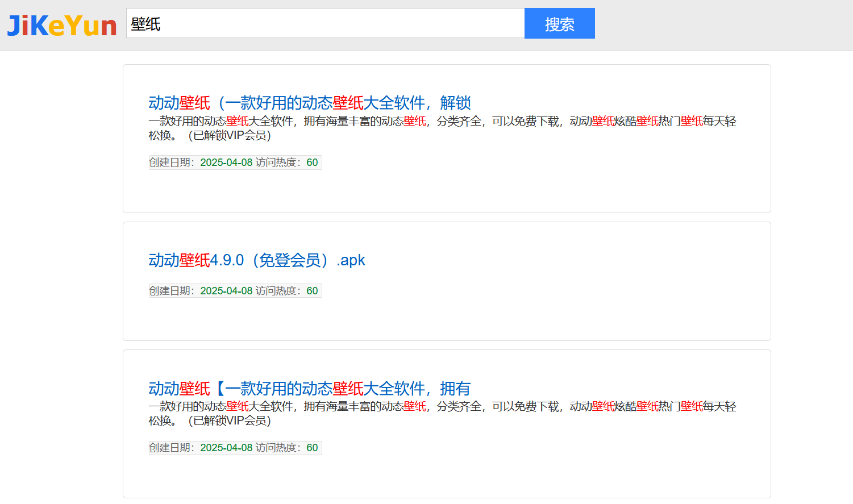
Task: Click the 创建日期 info line of the 拥有 result
Action: 235,448
